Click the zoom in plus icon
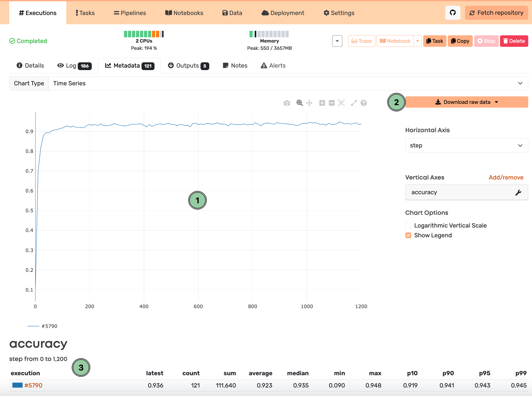 322,103
